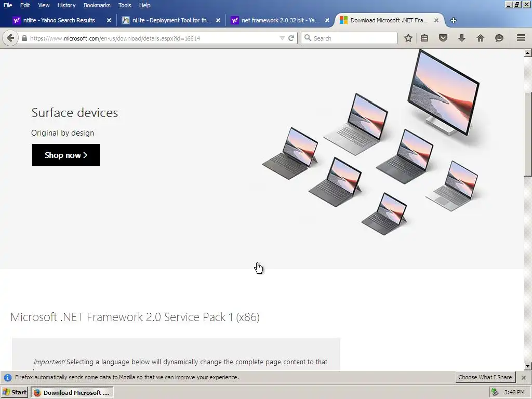Show bookmarks list icon in toolbar

point(424,38)
